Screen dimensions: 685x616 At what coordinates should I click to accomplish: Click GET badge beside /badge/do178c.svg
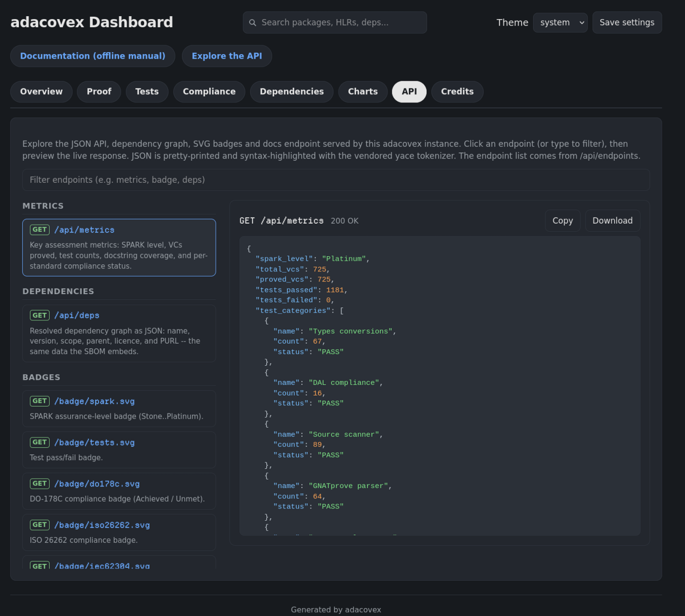tap(40, 484)
